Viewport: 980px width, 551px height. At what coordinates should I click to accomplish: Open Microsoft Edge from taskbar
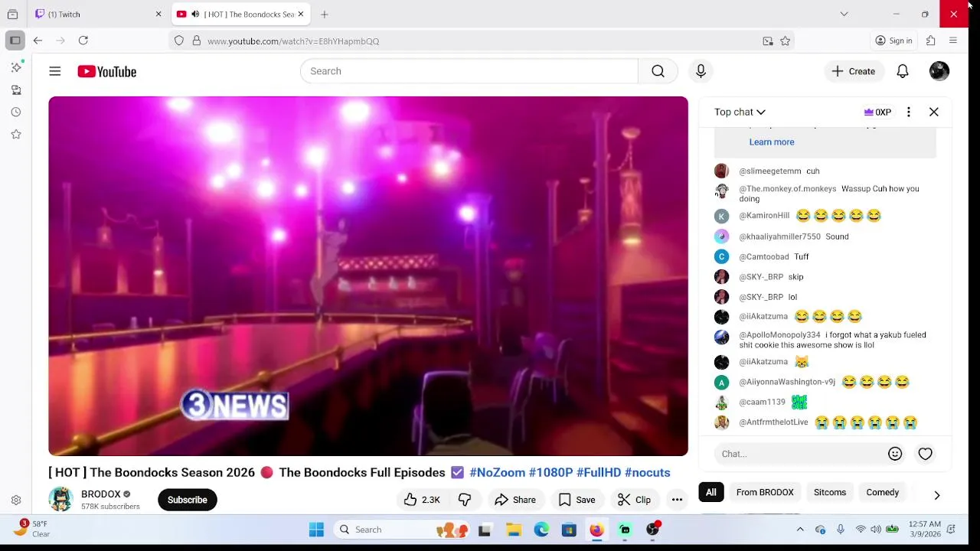[541, 530]
